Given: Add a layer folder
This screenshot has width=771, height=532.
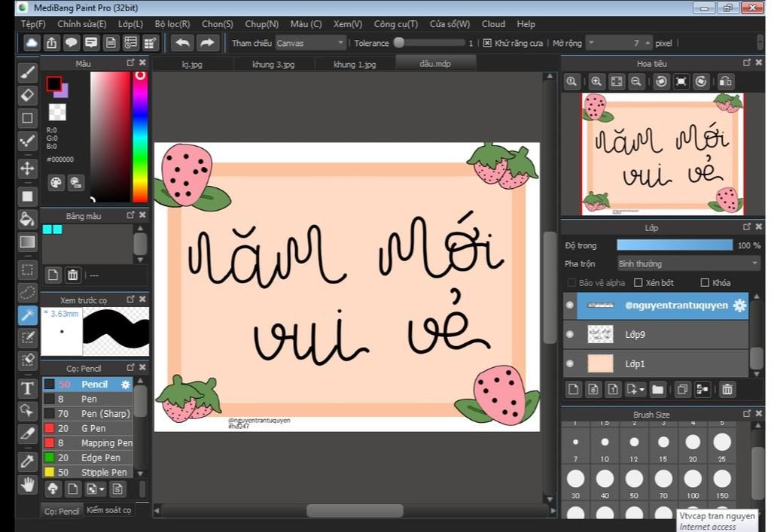Looking at the screenshot, I should point(657,390).
